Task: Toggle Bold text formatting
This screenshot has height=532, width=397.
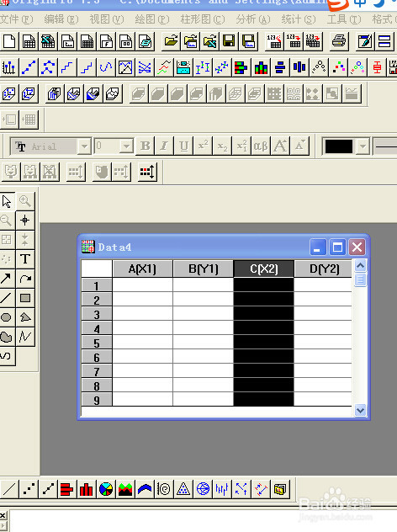Action: point(146,146)
